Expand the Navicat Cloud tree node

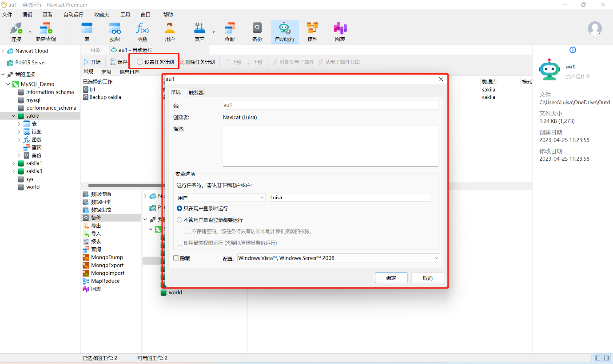pyautogui.click(x=3, y=51)
